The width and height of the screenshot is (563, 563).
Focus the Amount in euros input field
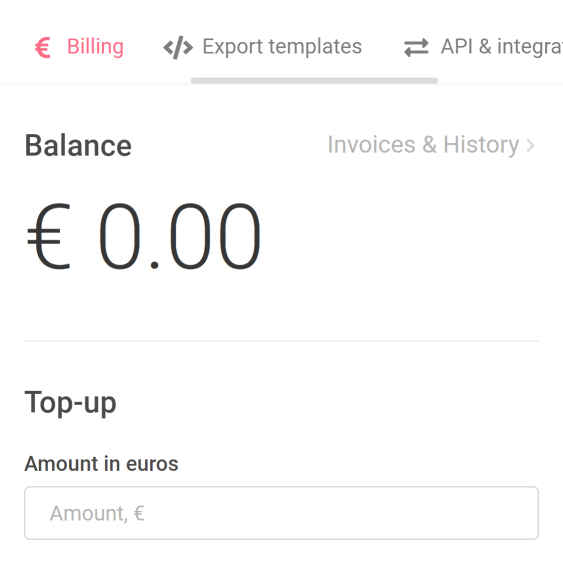[282, 513]
